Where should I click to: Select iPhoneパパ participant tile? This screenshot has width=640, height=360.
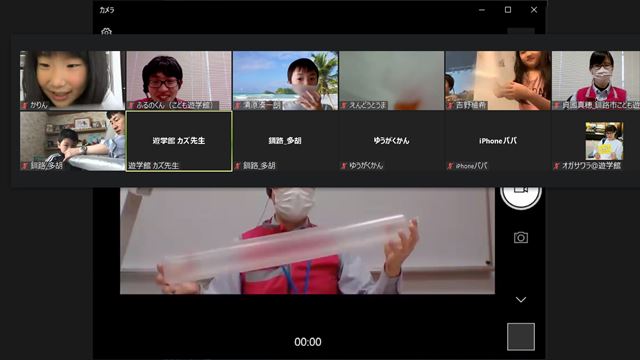pyautogui.click(x=498, y=141)
